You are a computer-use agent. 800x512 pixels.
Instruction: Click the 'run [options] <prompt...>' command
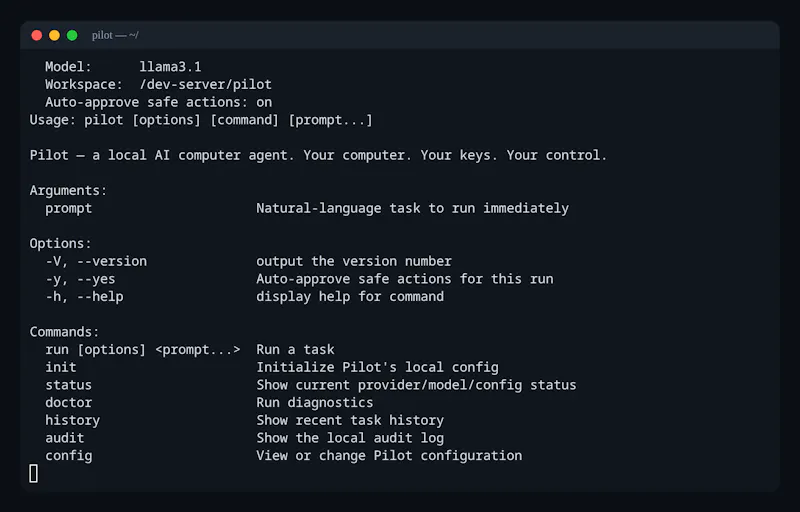pyautogui.click(x=143, y=349)
